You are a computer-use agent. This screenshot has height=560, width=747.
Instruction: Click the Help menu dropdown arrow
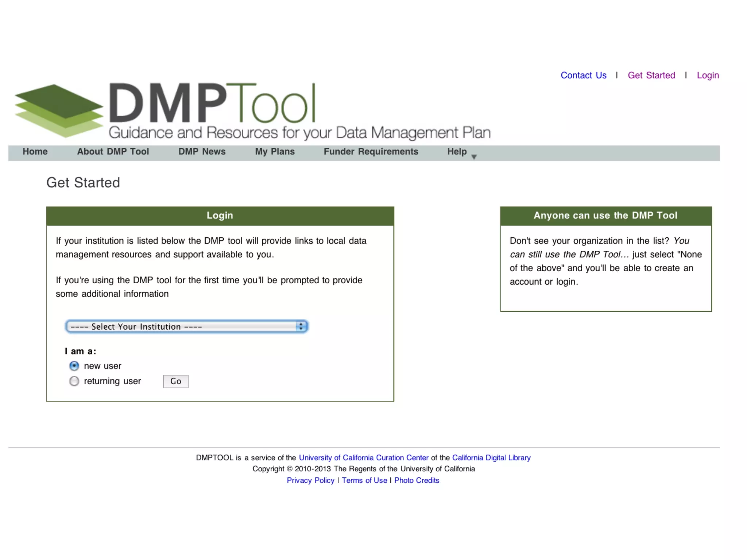pyautogui.click(x=474, y=157)
